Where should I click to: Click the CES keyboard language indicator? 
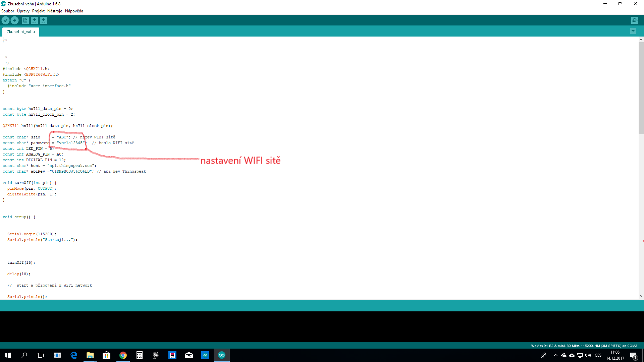tap(598, 355)
